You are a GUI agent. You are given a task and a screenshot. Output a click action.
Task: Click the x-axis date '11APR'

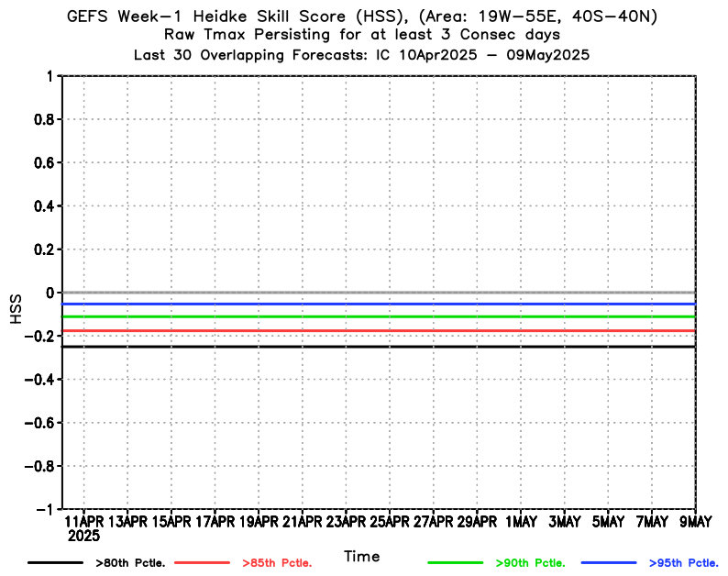[84, 522]
